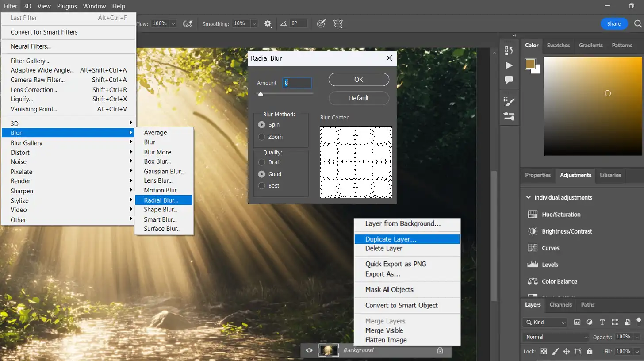Image resolution: width=644 pixels, height=361 pixels.
Task: Open the Comments speech bubble panel
Action: (x=509, y=80)
